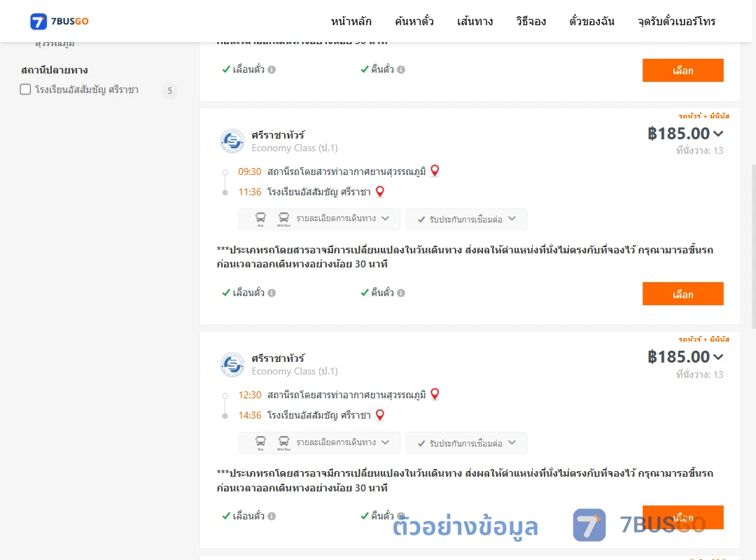Expand รายละเอียดการเดินทาง for the 12:30 trip
Image resolution: width=756 pixels, height=560 pixels.
319,443
